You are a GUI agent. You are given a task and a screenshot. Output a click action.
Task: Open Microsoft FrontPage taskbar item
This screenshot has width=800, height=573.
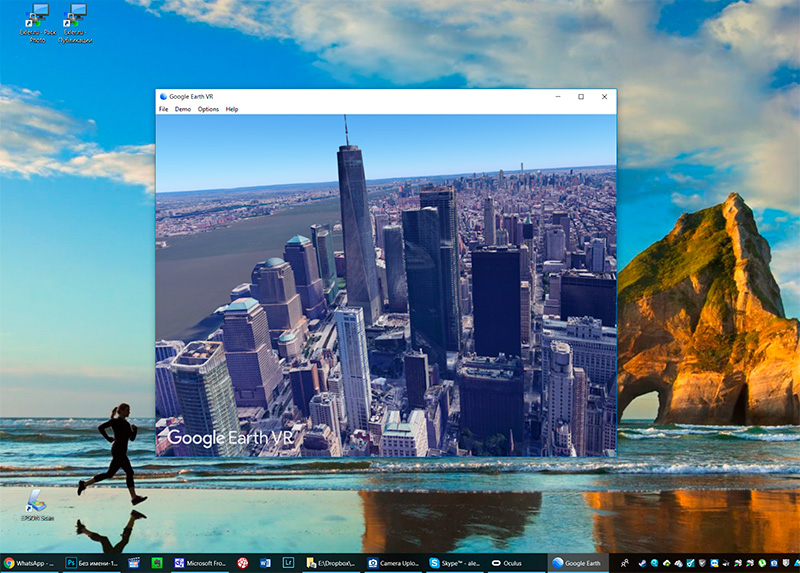click(200, 563)
